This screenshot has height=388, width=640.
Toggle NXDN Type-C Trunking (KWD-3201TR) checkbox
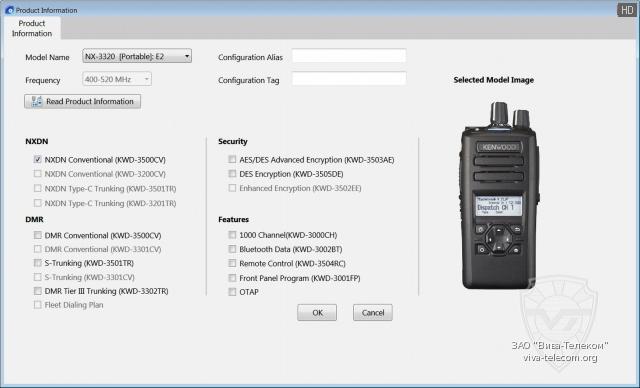pyautogui.click(x=38, y=203)
